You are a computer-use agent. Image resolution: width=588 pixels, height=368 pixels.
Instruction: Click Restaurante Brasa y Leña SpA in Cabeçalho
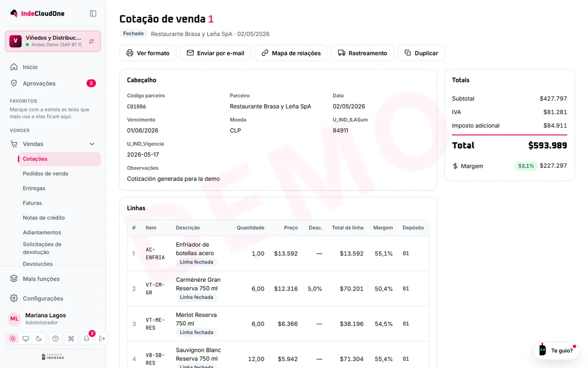pyautogui.click(x=270, y=106)
